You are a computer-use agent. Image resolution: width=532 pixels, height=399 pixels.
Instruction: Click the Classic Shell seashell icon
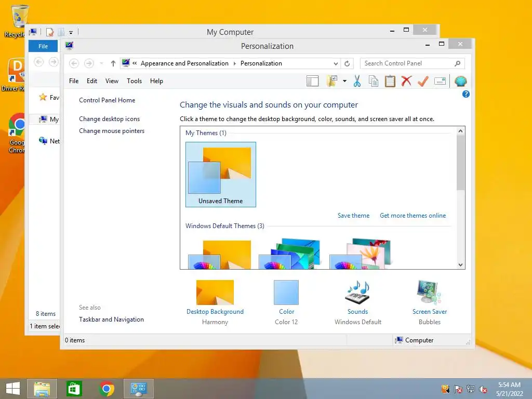click(x=460, y=81)
